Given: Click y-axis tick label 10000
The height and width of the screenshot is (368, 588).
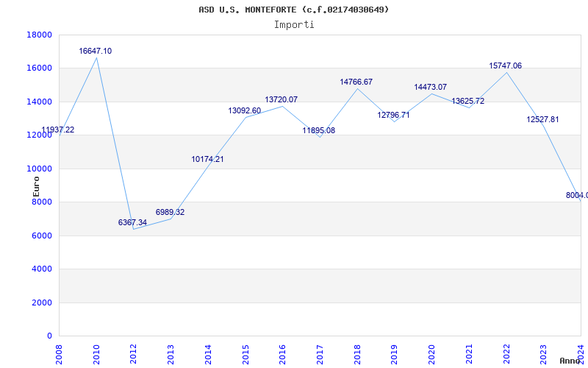Looking at the screenshot, I should pos(40,169).
